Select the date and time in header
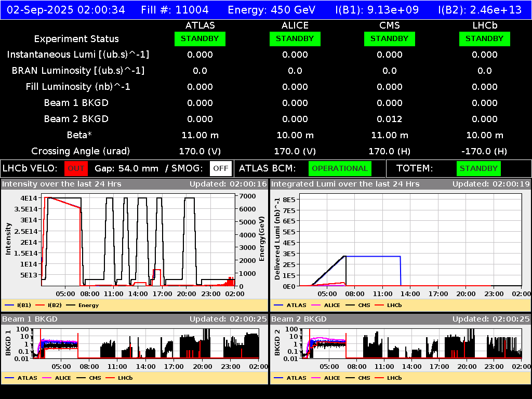This screenshot has width=532, height=399. pos(66,10)
